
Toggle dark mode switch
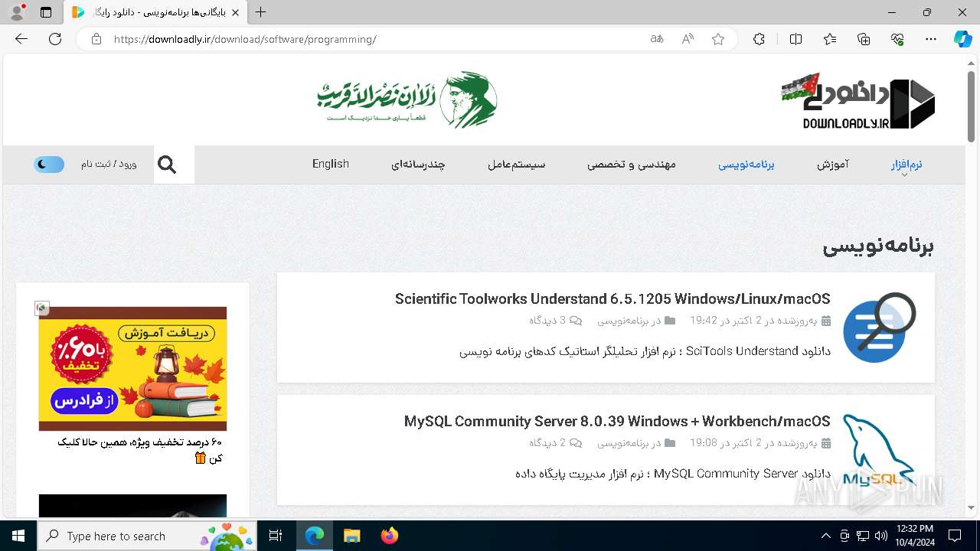[49, 164]
